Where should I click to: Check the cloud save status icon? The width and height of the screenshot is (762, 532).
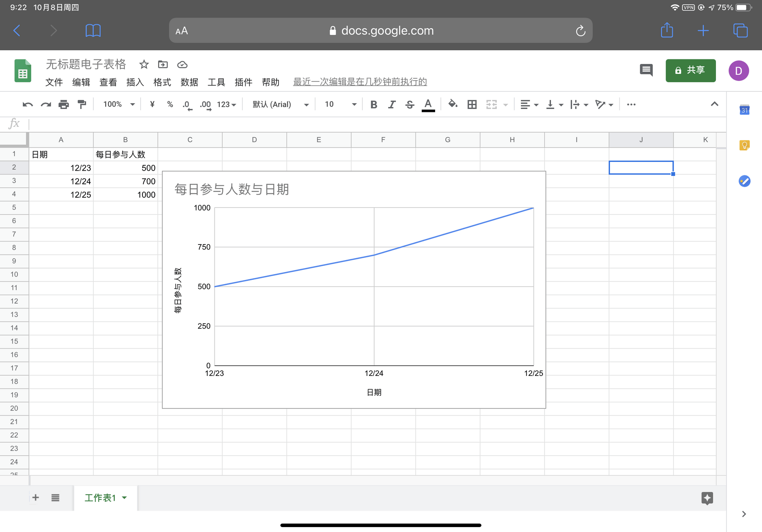click(182, 65)
